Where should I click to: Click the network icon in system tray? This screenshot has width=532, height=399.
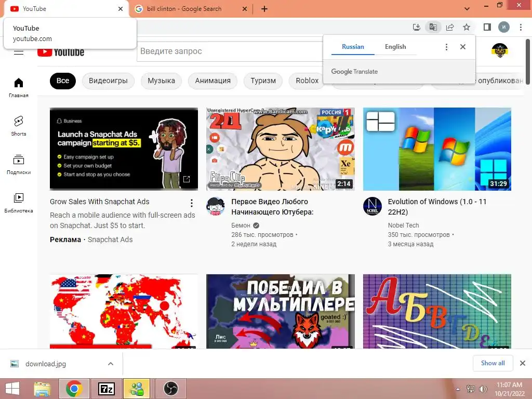click(x=471, y=389)
